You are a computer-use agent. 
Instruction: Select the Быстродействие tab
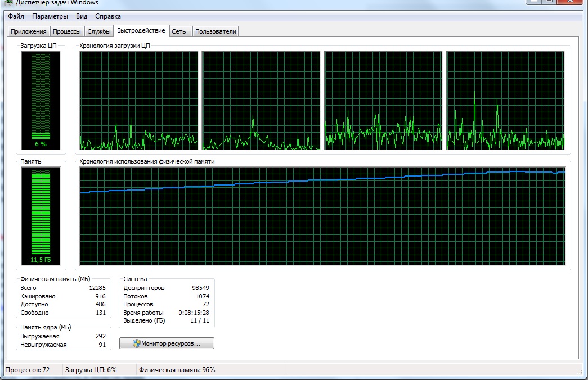141,30
